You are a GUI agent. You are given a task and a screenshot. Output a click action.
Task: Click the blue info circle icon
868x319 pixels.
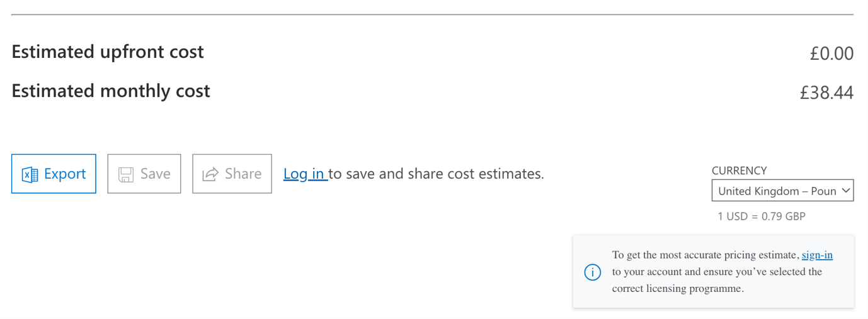pyautogui.click(x=592, y=272)
